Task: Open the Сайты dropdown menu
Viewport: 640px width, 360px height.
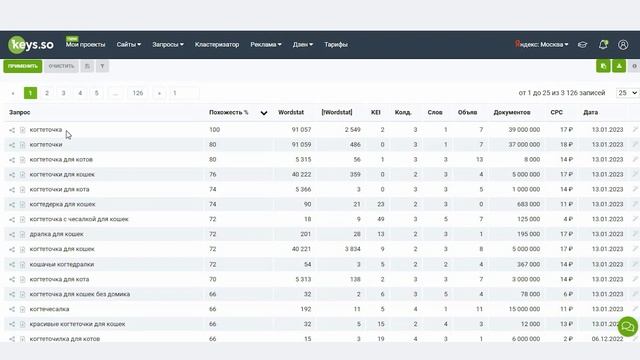Action: (x=129, y=44)
